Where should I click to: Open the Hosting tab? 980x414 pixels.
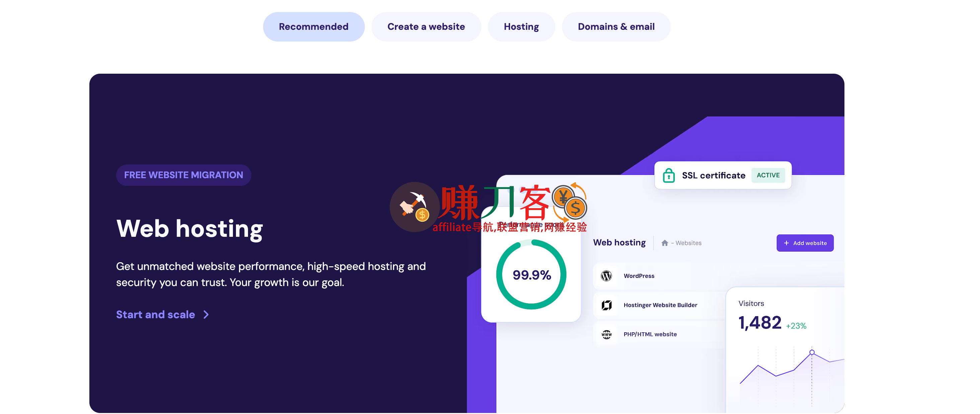[x=521, y=27]
